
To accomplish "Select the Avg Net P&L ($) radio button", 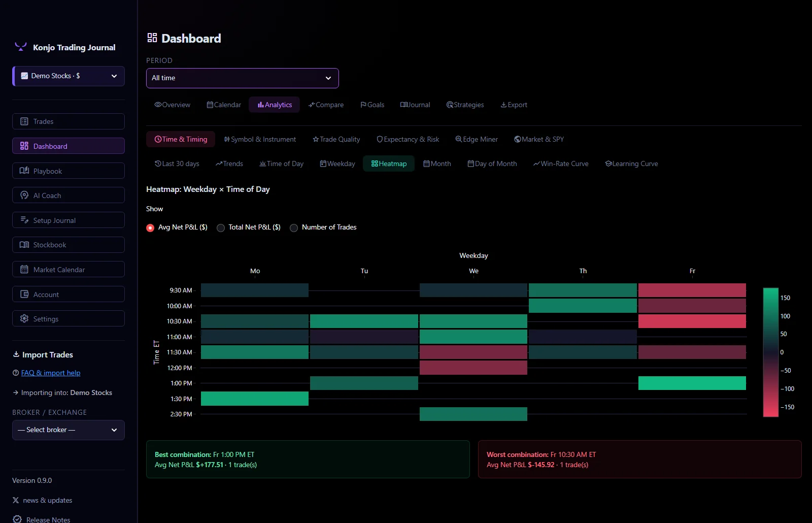I will [x=150, y=228].
